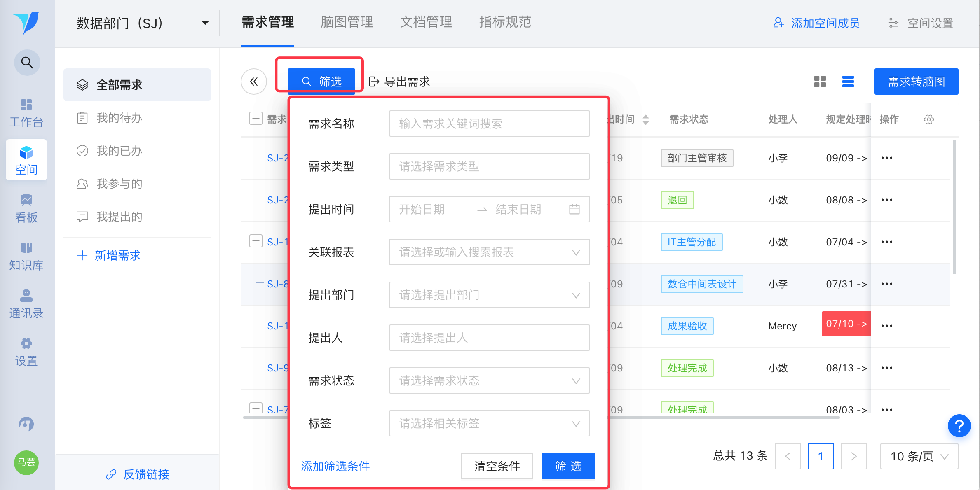
Task: Switch to grid card view
Action: [x=820, y=82]
